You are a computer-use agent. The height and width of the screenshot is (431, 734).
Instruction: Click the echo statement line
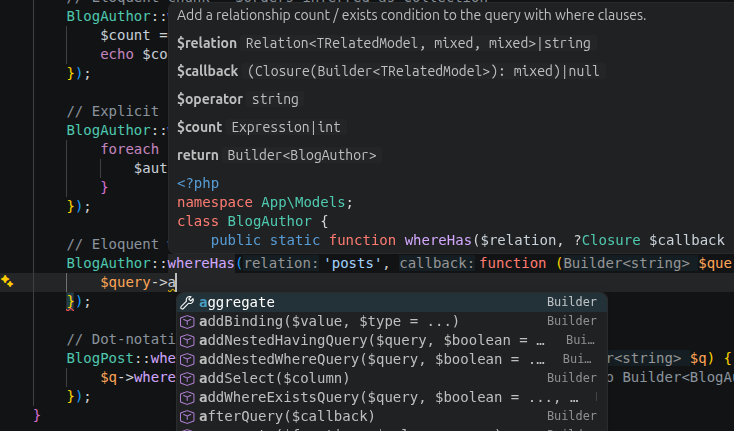click(133, 54)
